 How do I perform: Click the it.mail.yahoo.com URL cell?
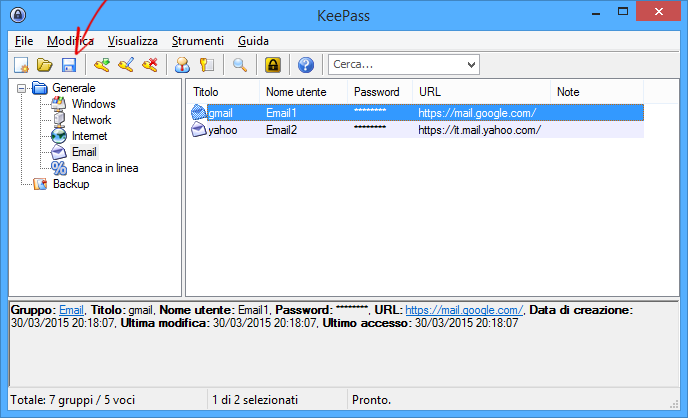[x=479, y=130]
